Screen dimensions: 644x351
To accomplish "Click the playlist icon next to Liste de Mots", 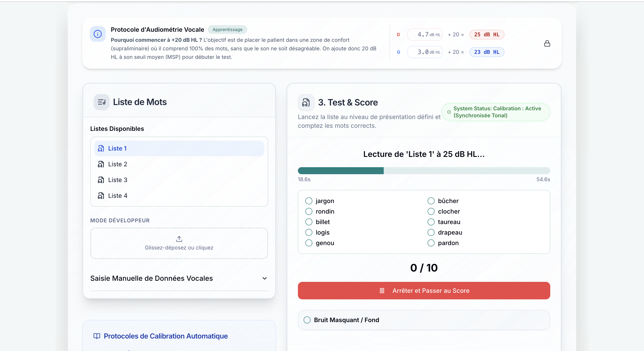I will pos(101,102).
